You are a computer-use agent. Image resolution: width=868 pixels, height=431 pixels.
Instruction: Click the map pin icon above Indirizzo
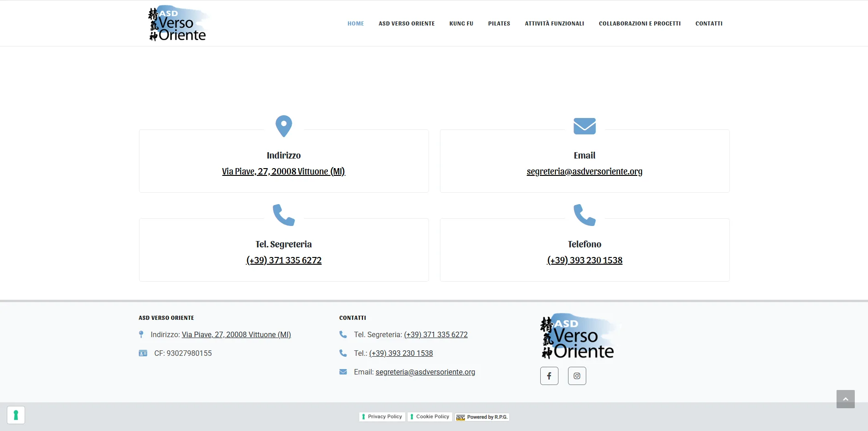(x=284, y=126)
